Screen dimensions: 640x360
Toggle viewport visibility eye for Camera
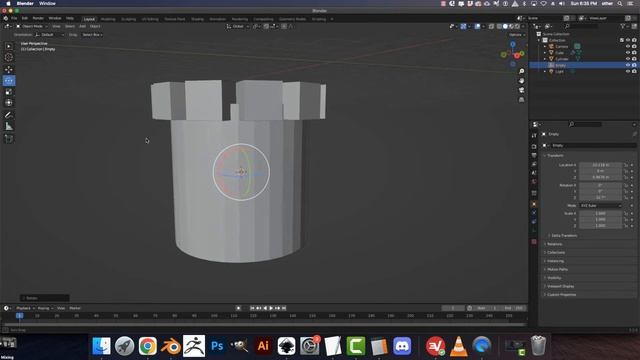[628, 47]
